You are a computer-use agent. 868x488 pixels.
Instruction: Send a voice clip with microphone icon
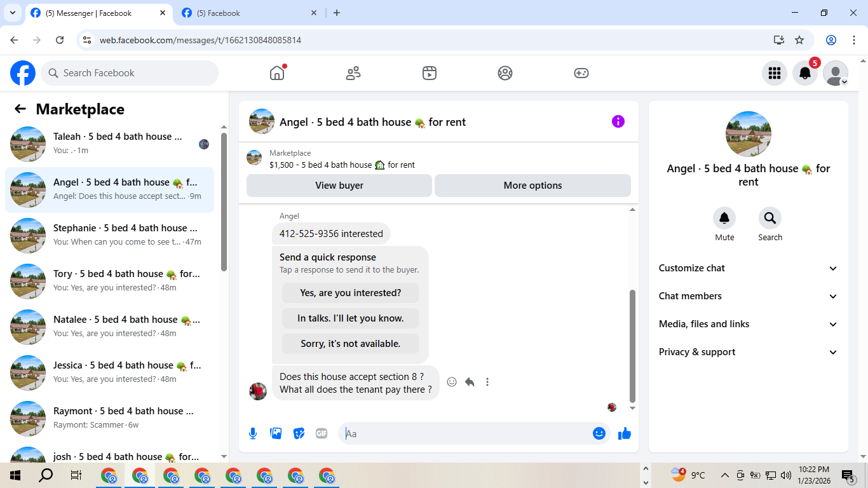pos(253,433)
